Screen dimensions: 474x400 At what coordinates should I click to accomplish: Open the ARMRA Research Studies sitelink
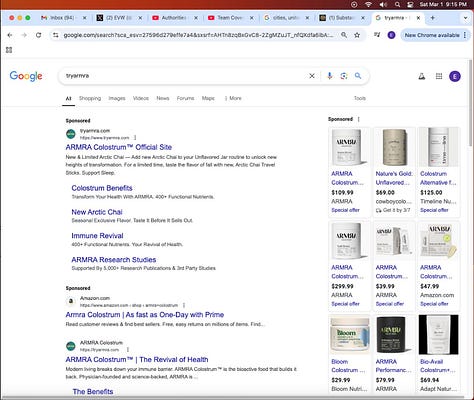[x=114, y=260]
